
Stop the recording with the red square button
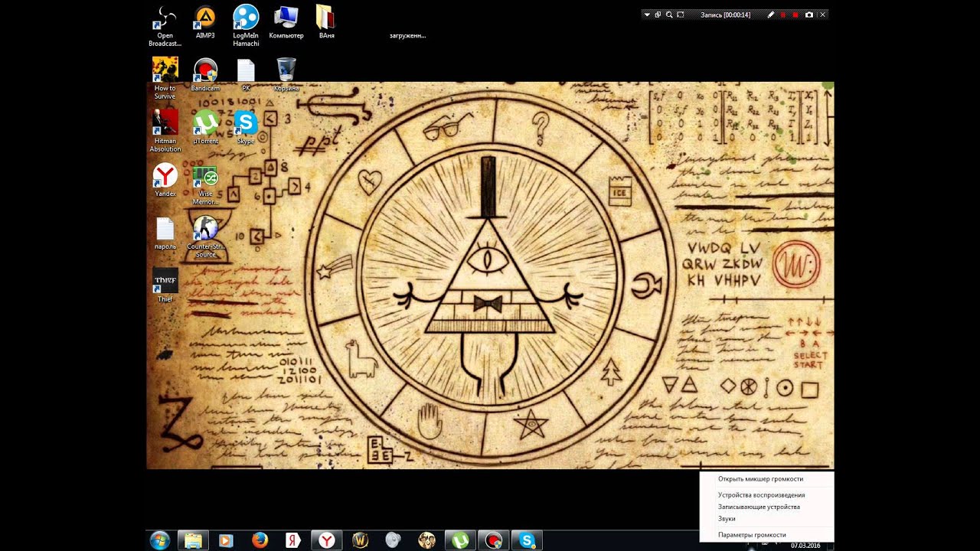(795, 15)
